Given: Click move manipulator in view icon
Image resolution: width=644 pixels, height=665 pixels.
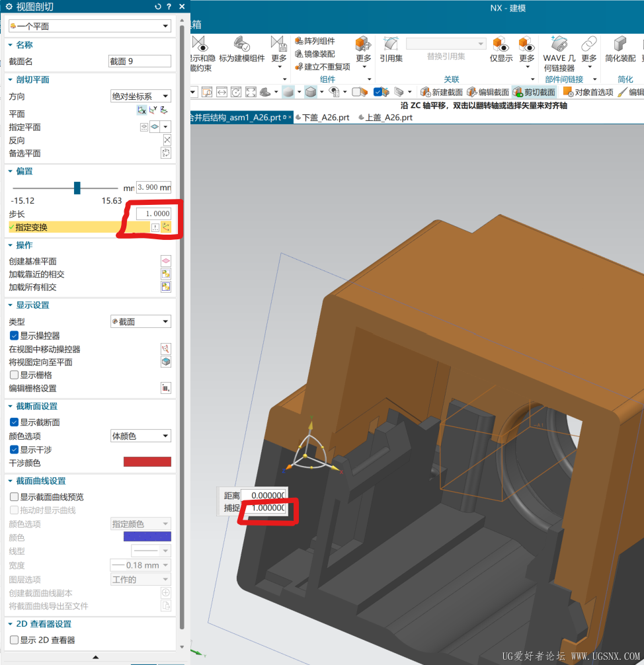Looking at the screenshot, I should tap(166, 349).
